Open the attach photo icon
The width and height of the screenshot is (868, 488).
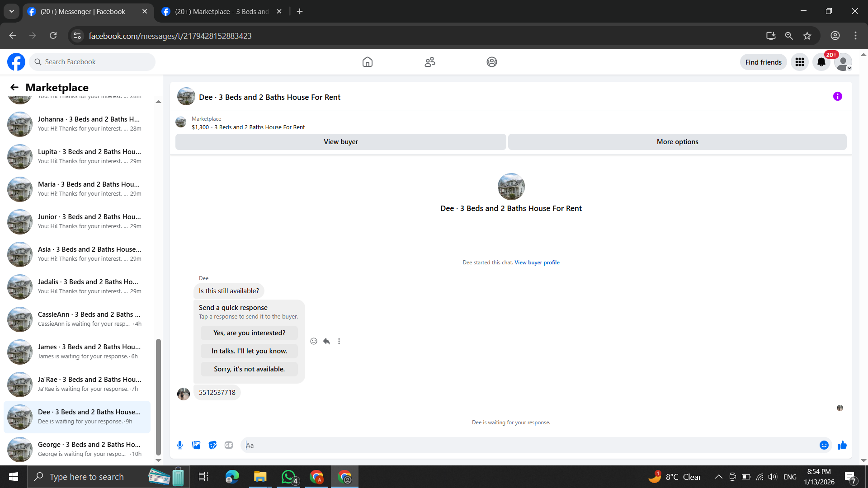click(196, 445)
